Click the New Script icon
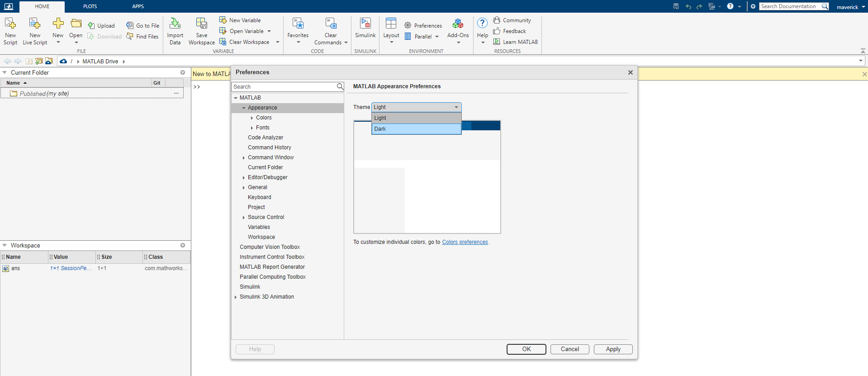The height and width of the screenshot is (376, 868). tap(10, 24)
